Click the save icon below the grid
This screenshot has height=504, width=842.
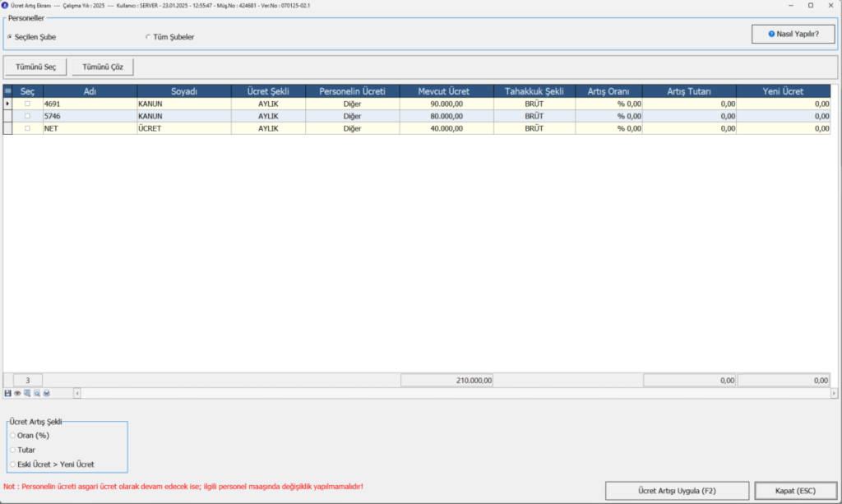click(7, 394)
